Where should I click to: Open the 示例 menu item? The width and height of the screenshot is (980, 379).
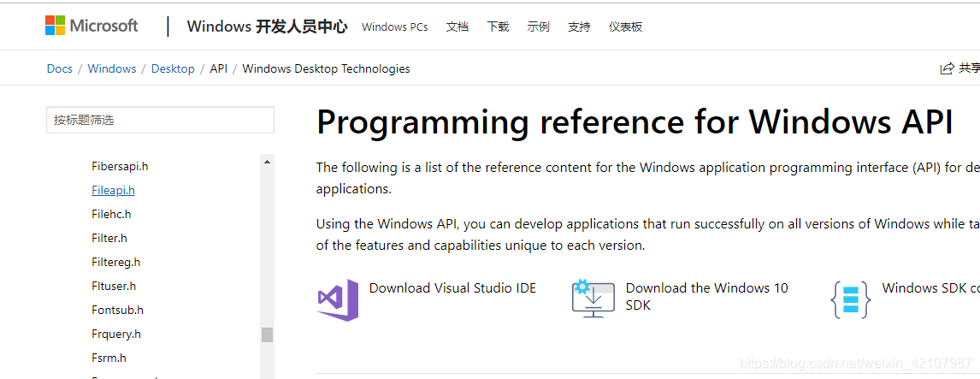click(538, 27)
